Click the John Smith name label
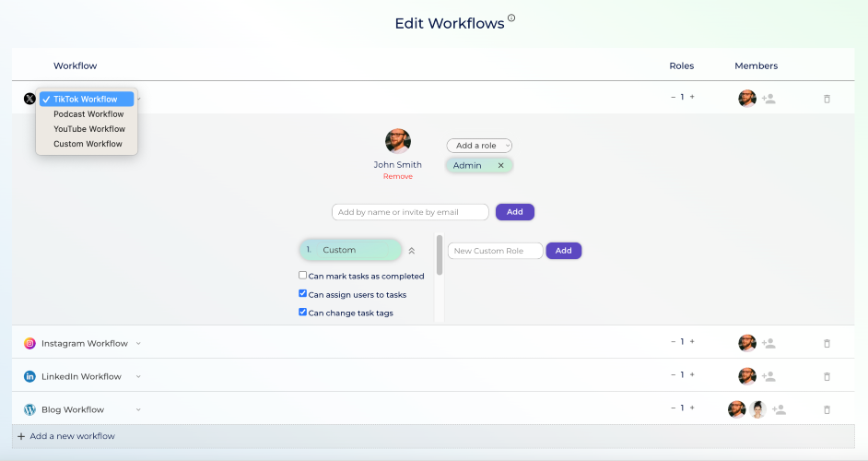868x461 pixels. click(x=398, y=165)
